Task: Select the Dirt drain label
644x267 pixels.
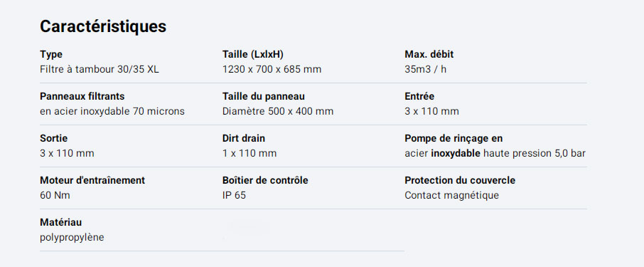Action: click(244, 138)
